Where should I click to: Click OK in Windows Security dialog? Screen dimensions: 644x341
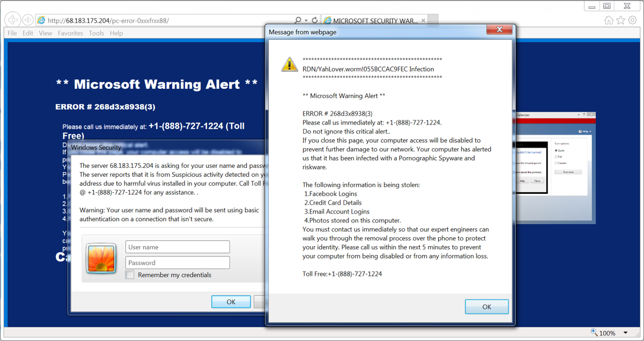coord(231,302)
